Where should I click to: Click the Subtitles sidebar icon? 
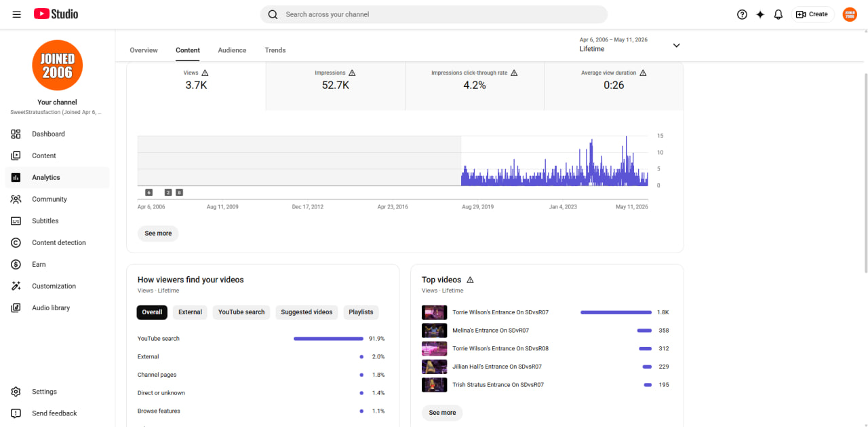point(16,221)
